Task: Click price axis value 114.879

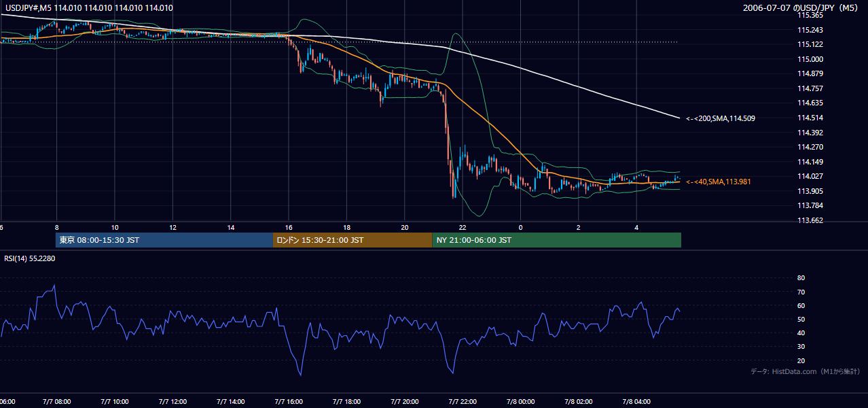Action: (810, 74)
